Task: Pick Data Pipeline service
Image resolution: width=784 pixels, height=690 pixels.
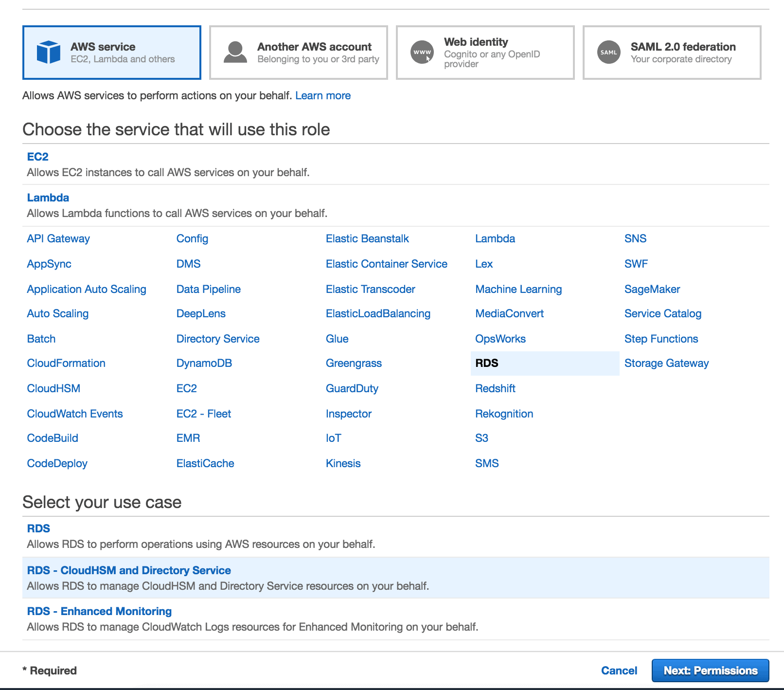Action: coord(209,289)
